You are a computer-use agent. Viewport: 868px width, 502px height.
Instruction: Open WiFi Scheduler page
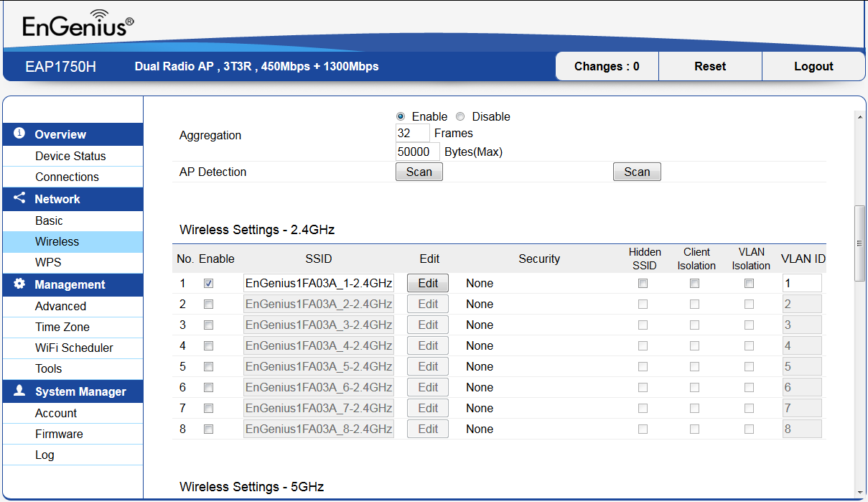(73, 348)
